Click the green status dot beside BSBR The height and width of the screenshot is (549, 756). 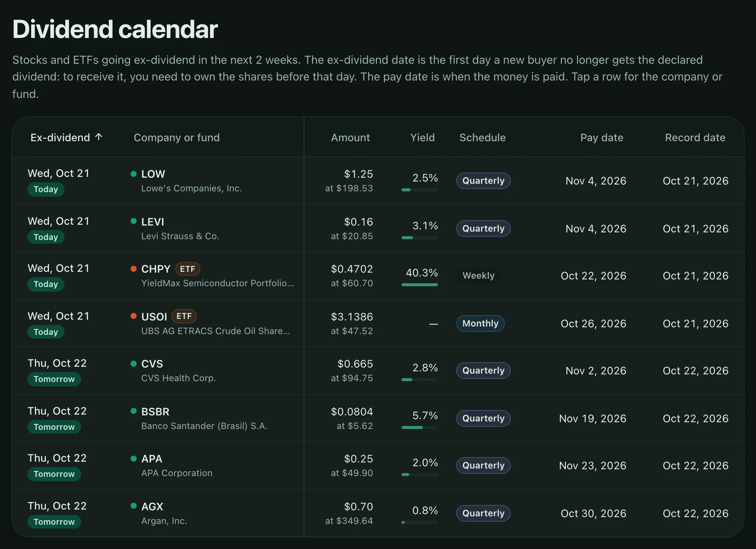point(134,411)
